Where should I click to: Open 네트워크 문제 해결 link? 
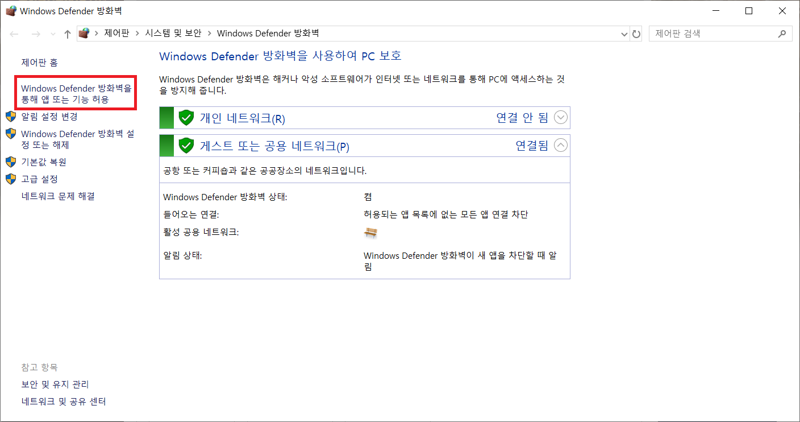(58, 196)
